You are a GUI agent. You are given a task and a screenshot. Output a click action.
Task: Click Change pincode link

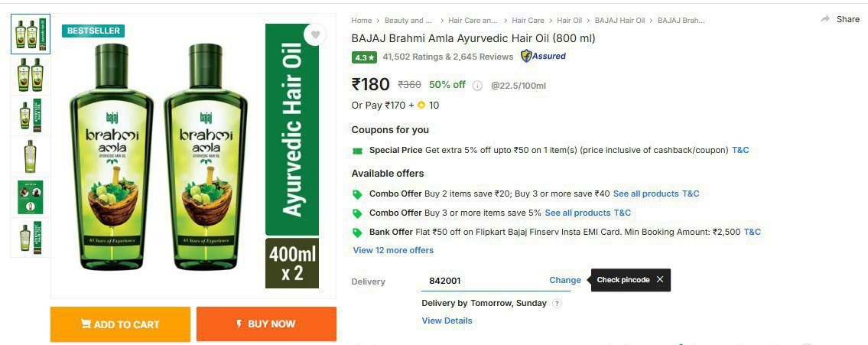click(x=565, y=280)
